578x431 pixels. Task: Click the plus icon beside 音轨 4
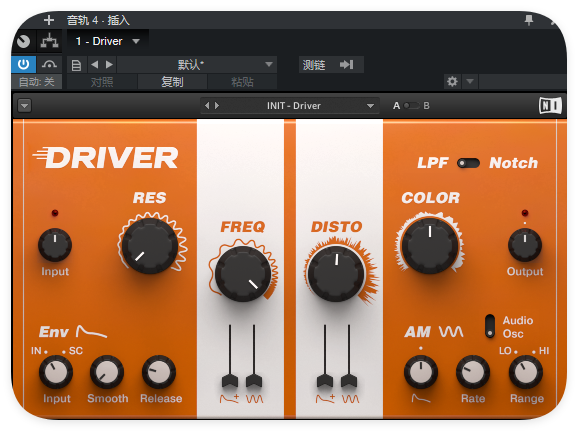pyautogui.click(x=49, y=20)
